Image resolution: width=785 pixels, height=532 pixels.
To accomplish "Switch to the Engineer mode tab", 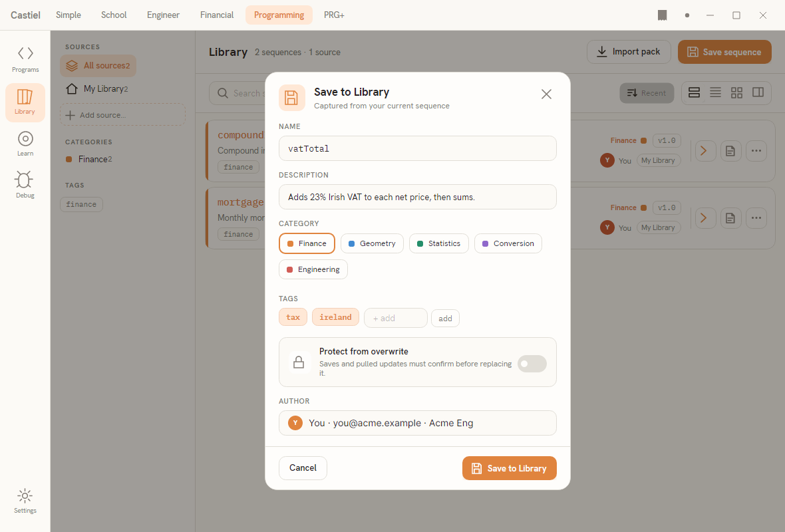I will [163, 15].
